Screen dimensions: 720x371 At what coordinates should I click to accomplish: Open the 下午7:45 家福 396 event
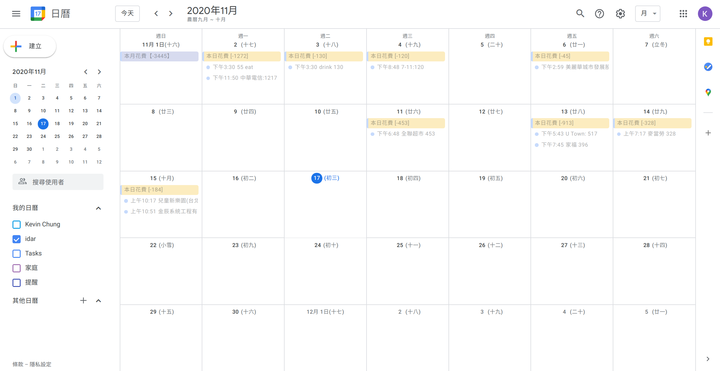[x=571, y=145]
